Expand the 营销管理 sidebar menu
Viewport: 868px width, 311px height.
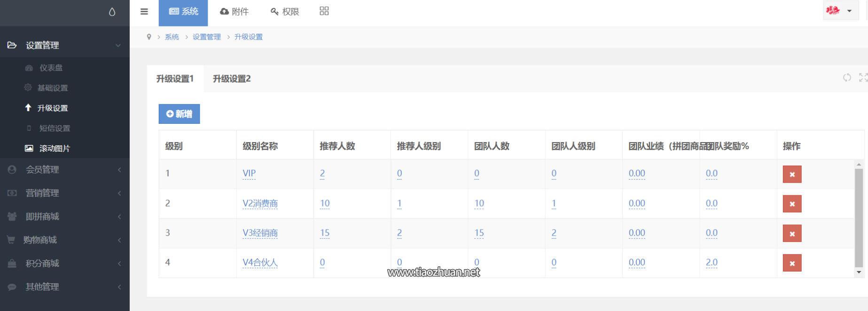coord(64,193)
